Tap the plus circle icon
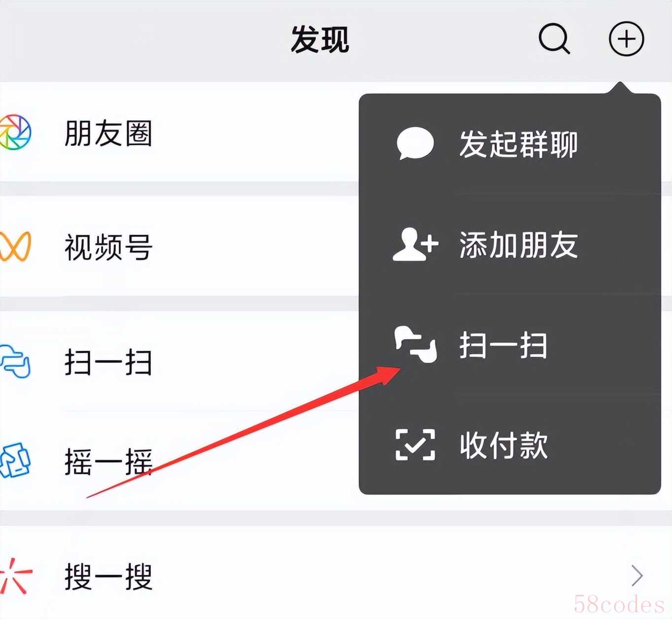Screen dimensions: 672x619 coord(626,38)
